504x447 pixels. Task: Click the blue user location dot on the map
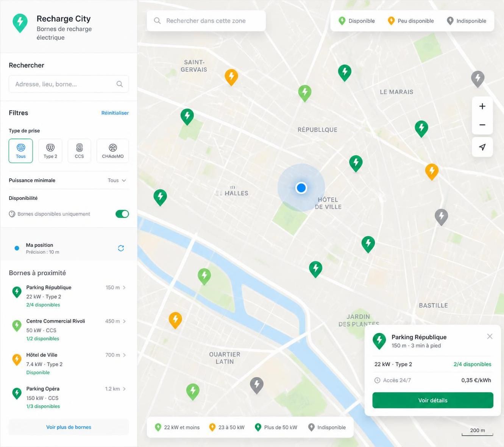(x=301, y=188)
